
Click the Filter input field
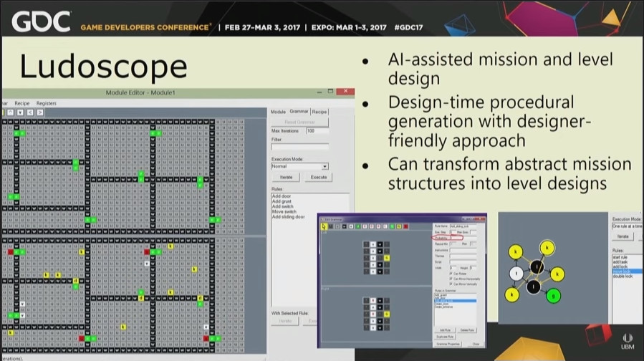coord(299,147)
